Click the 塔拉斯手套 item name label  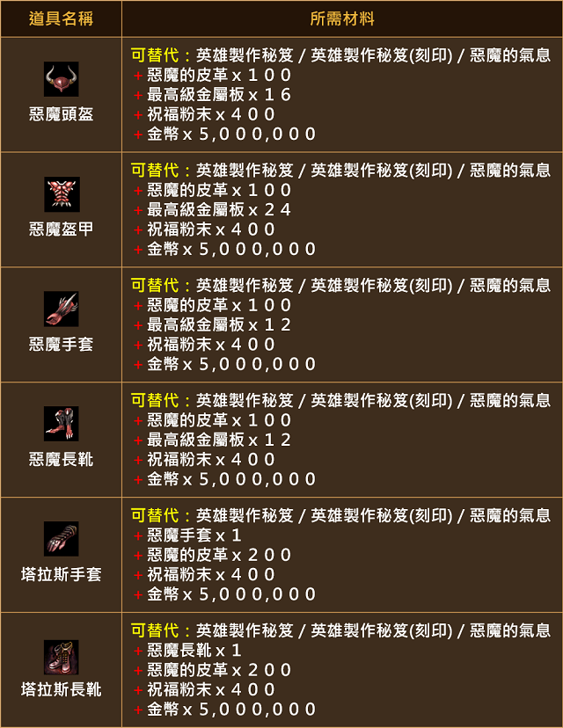click(x=62, y=574)
